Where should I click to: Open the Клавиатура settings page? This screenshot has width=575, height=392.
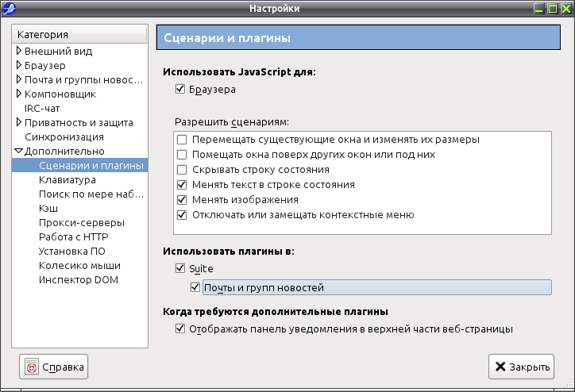click(67, 180)
